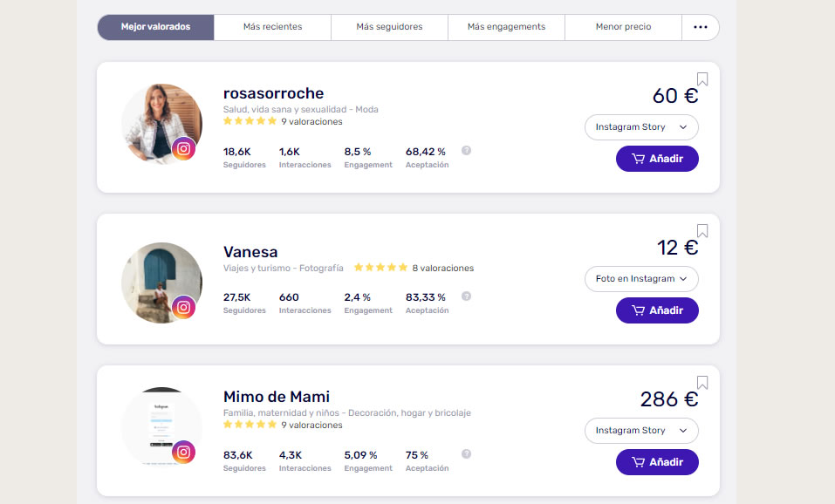This screenshot has height=504, width=835.
Task: Expand the Instagram Story selector on Mimo de Mami's card
Action: coord(641,431)
